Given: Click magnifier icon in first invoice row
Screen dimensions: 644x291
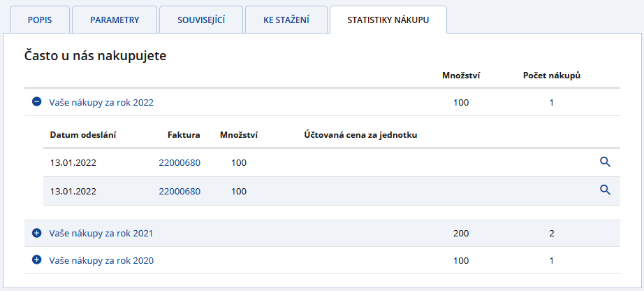Looking at the screenshot, I should 605,162.
